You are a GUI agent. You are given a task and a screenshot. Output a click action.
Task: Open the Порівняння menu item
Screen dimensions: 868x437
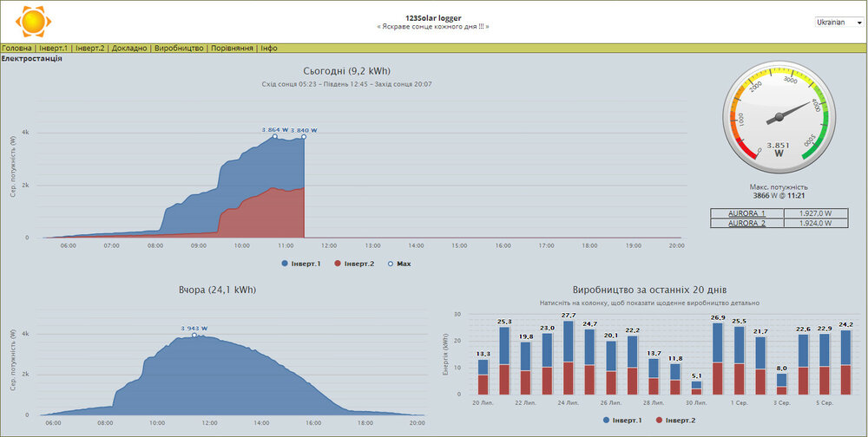coord(232,49)
